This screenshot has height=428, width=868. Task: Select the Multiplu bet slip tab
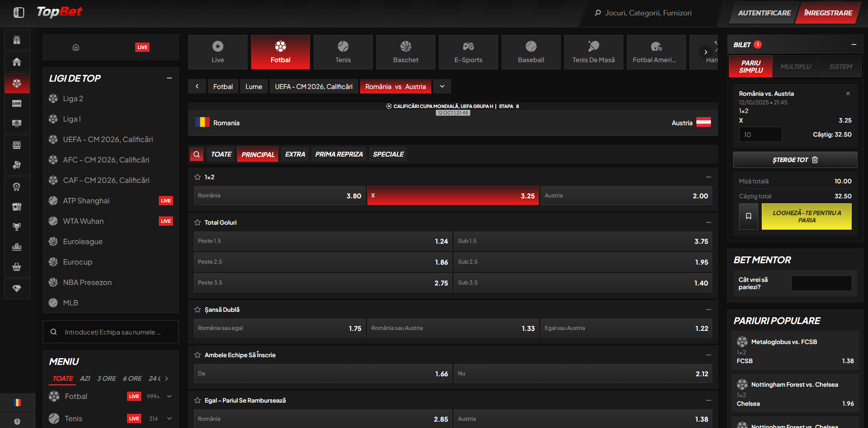(795, 67)
